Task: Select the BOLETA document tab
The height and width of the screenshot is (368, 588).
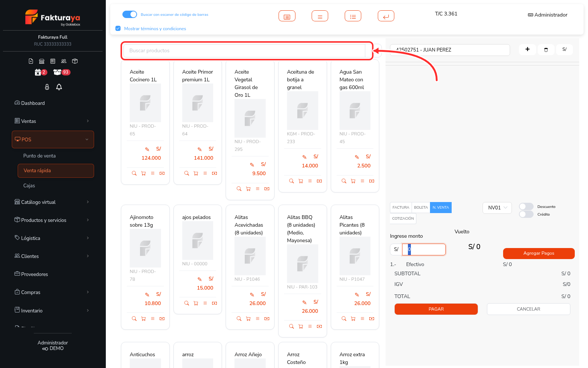Action: coord(421,208)
